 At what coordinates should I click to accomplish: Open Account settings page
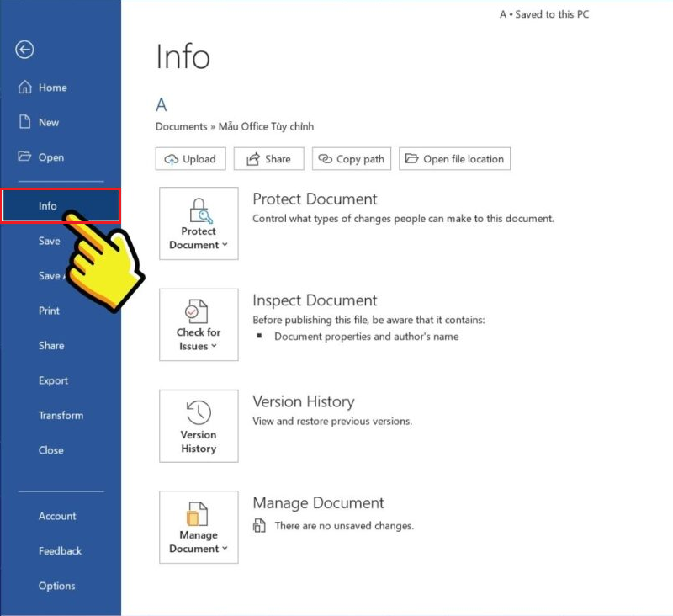click(x=57, y=516)
